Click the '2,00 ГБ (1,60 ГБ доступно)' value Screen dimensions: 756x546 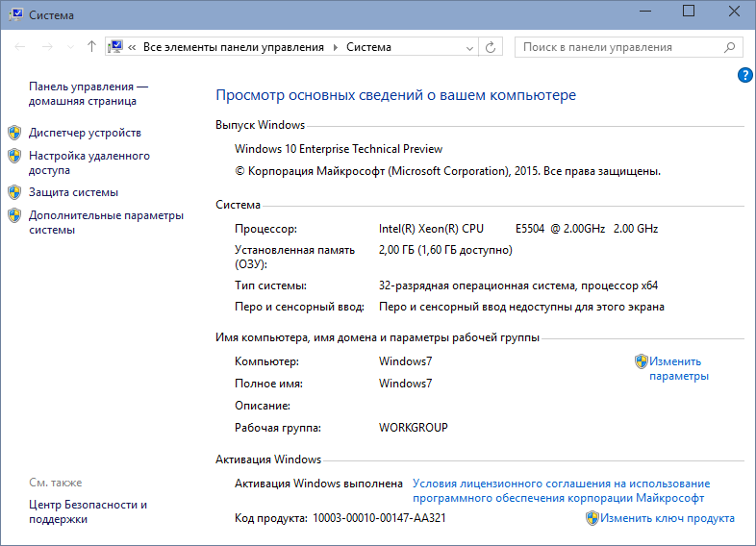point(445,250)
